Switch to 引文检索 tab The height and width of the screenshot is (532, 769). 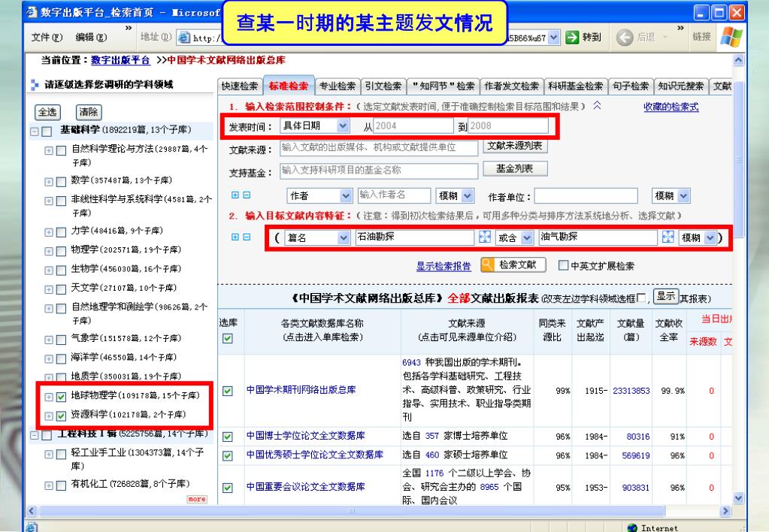(383, 86)
